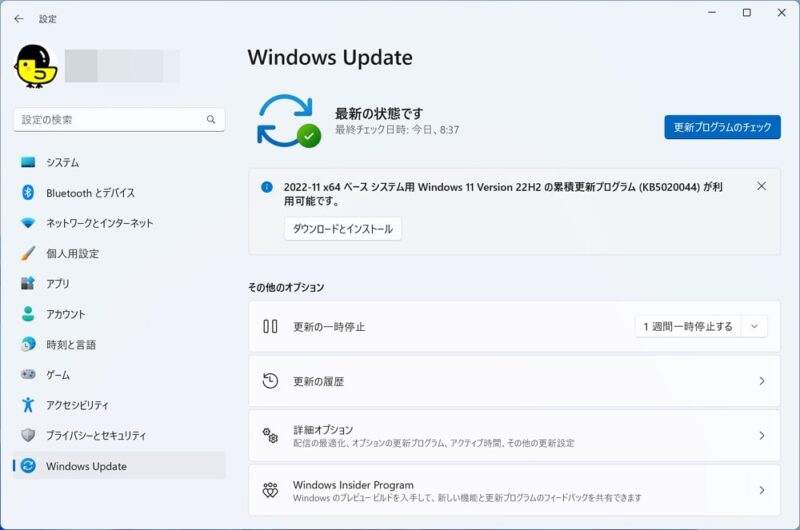
Task: Minimize the settings window
Action: [x=712, y=13]
